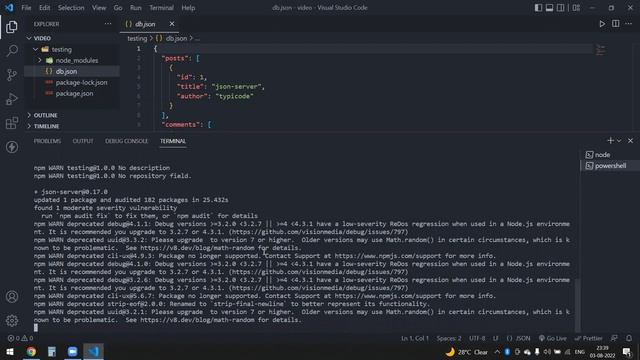
Task: Select the powershell terminal instance
Action: click(610, 166)
